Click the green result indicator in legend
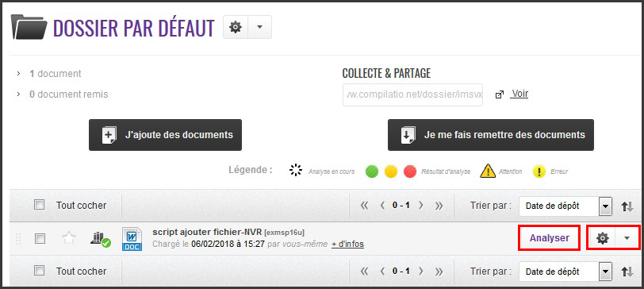644x289 pixels. (x=372, y=171)
